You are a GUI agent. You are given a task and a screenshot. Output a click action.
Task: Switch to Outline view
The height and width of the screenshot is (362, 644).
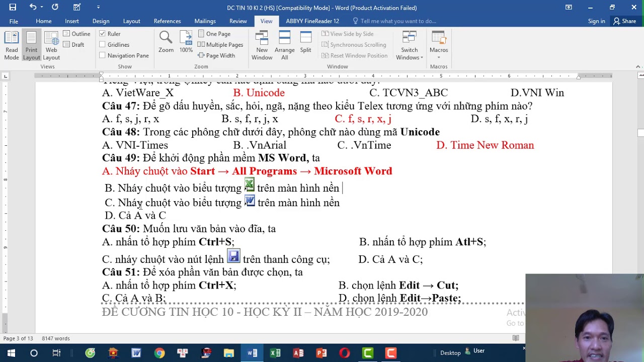76,34
